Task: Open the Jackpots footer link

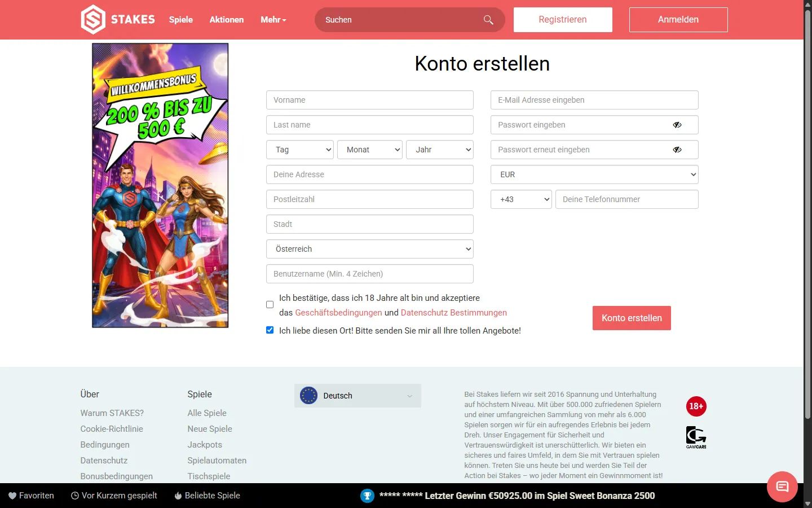Action: 205,445
